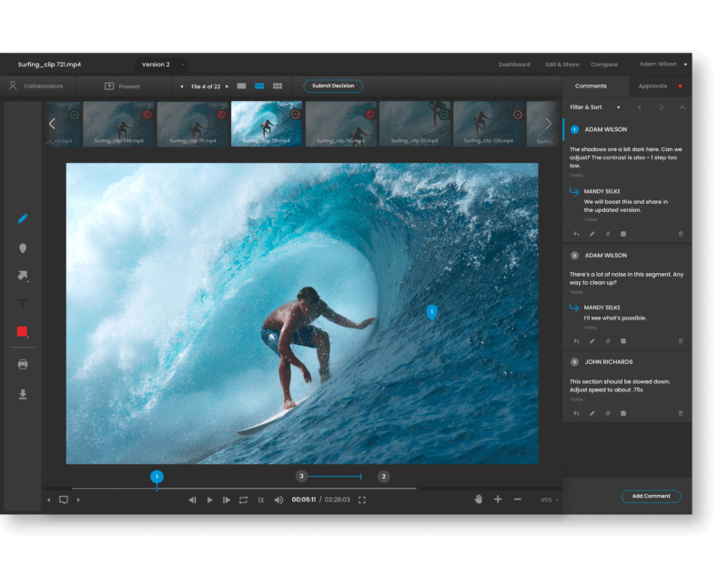Mute the audio with the speaker icon
This screenshot has width=728, height=566.
279,500
